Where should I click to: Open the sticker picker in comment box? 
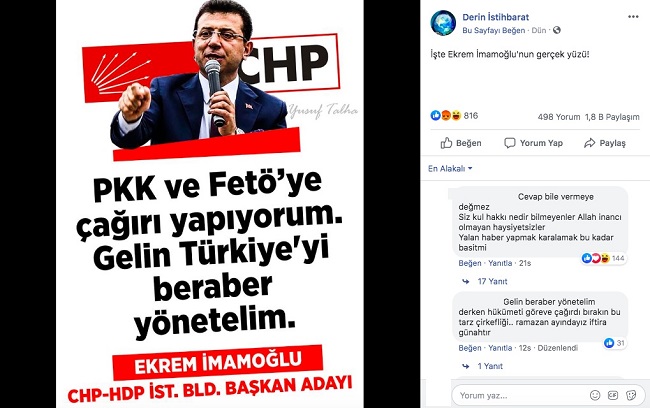[631, 395]
